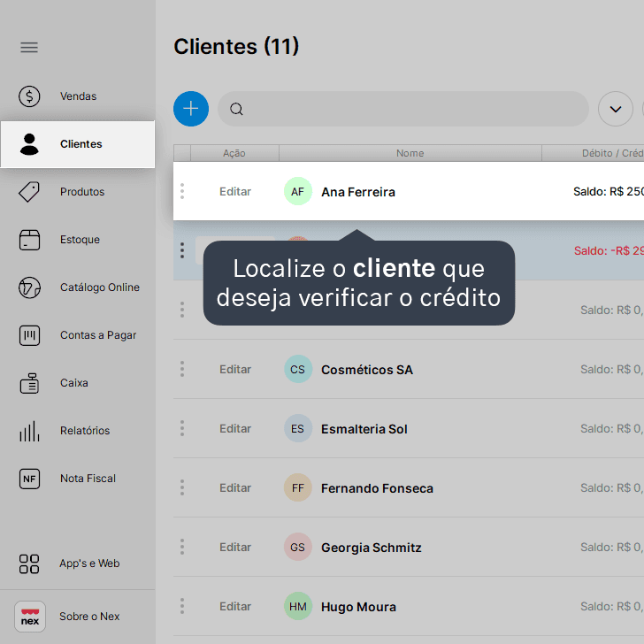Click the Contas a Pagar barcode icon
The image size is (644, 644).
tap(29, 335)
